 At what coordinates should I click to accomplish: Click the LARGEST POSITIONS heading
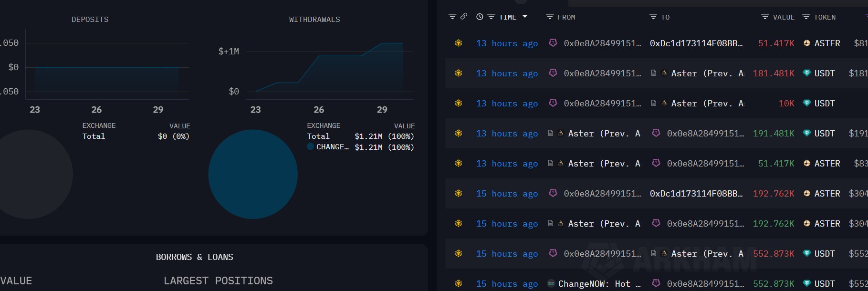pos(218,281)
